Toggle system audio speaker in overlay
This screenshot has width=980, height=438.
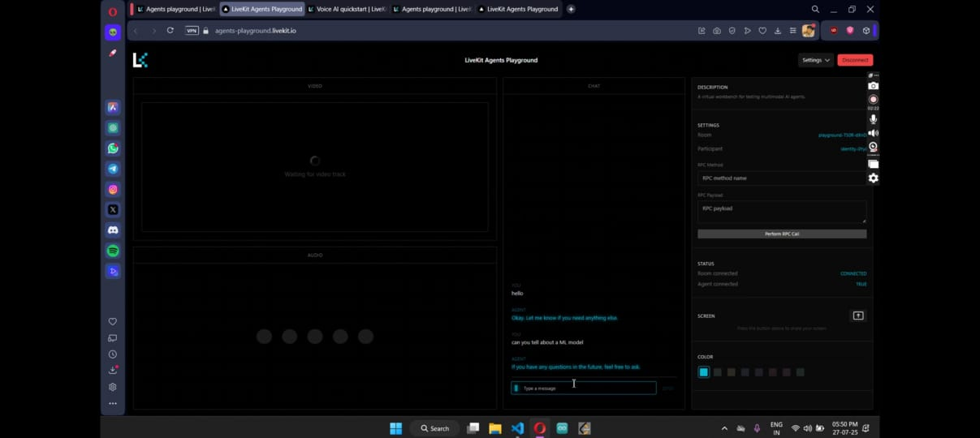(x=874, y=133)
